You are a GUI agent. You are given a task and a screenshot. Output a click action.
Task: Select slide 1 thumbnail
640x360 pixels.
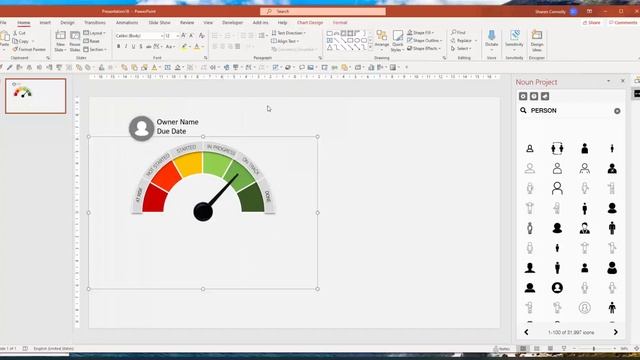click(36, 96)
